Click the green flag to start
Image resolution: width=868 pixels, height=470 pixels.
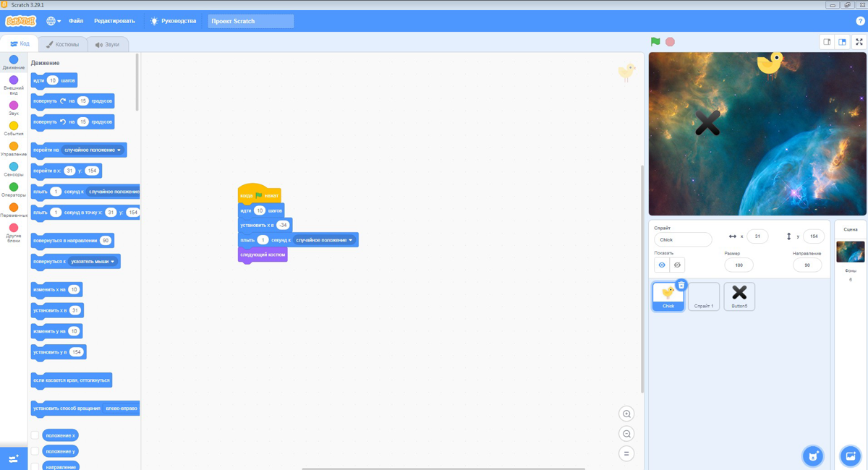coord(655,42)
